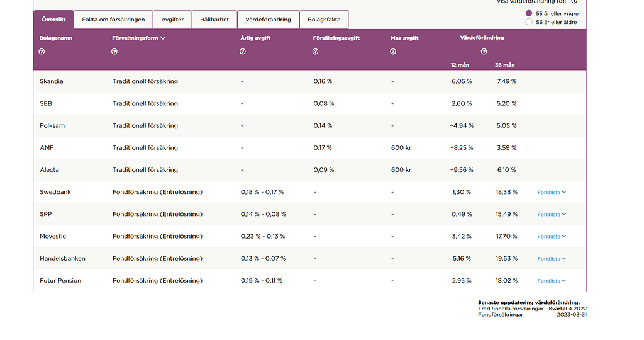Open the Fondlista for Handelsbanken
Viewport: 644px width, 340px height.
tap(552, 259)
